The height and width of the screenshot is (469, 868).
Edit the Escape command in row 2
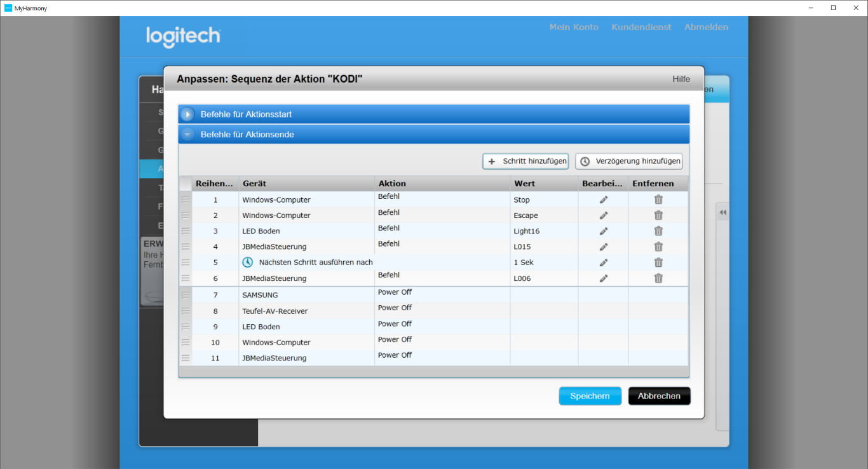[604, 215]
